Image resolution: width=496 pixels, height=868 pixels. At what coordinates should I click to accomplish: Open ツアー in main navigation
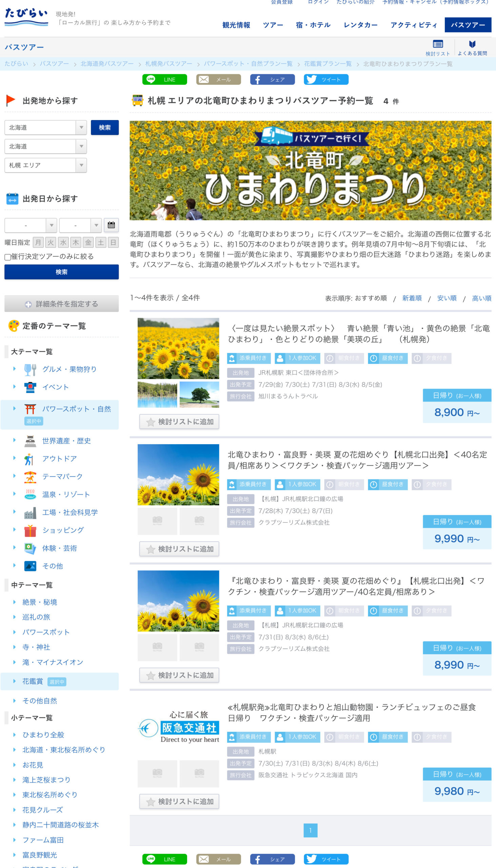273,25
